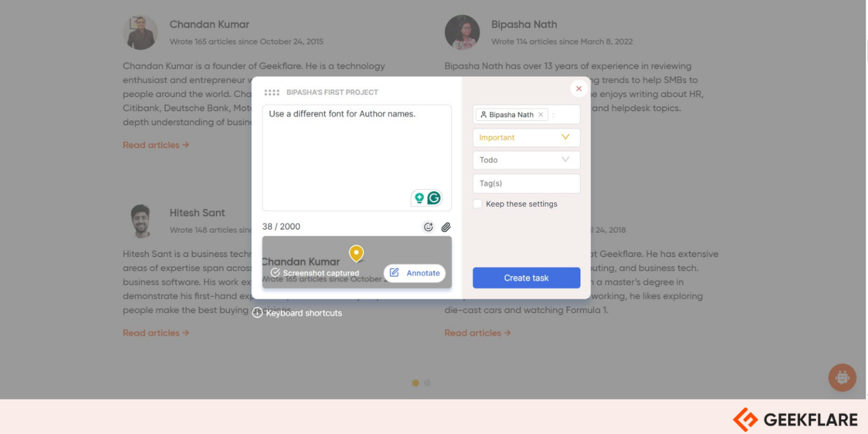Screen dimensions: 868x434
Task: Expand the Important priority dropdown
Action: [x=565, y=137]
